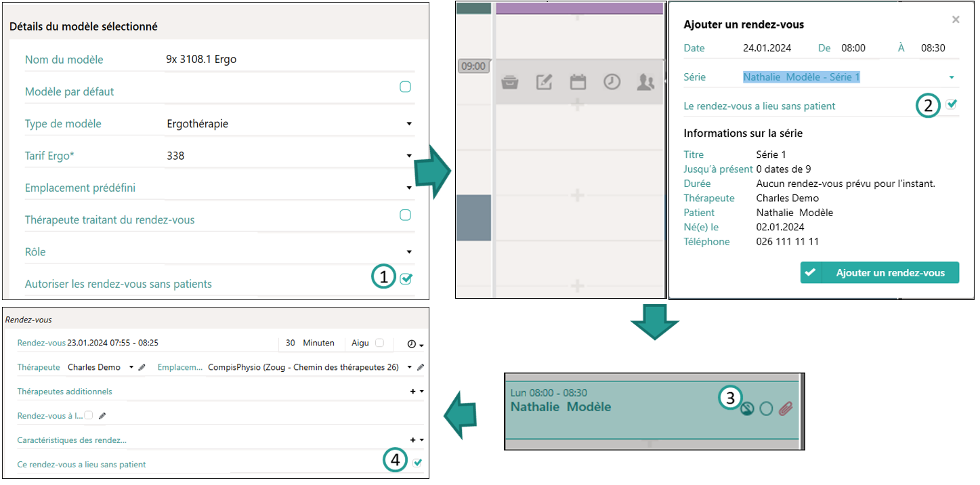
Task: Click the calendar icon in the slot toolbar
Action: tap(578, 83)
